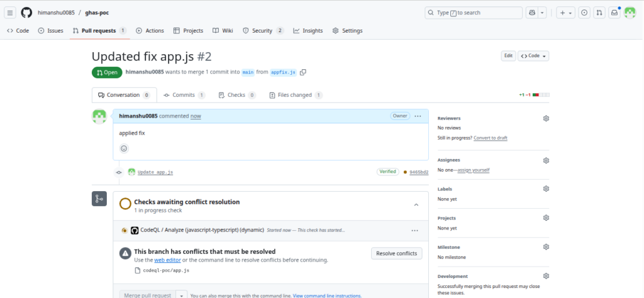Expand the create new plus dropdown
644x298 pixels.
[566, 13]
